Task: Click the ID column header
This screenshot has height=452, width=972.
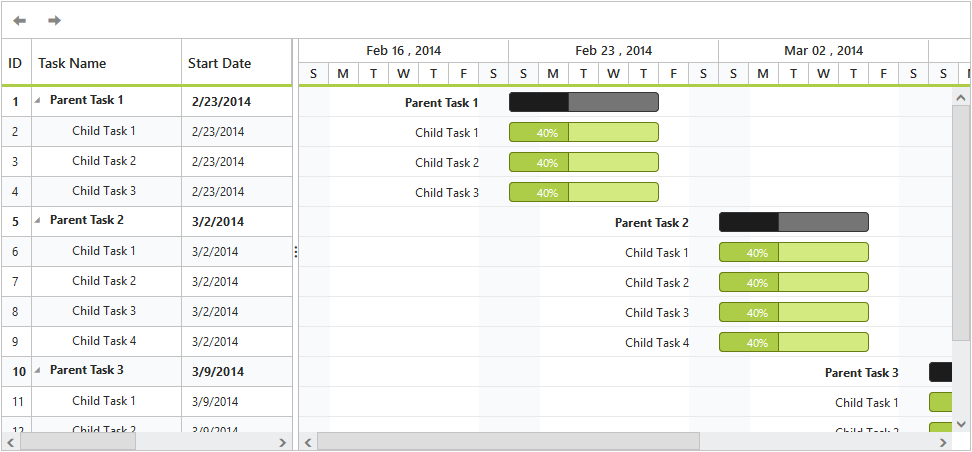Action: click(x=15, y=63)
